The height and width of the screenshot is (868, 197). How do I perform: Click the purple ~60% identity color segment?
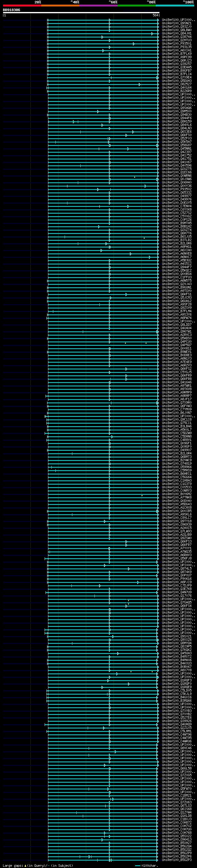pos(98,6)
